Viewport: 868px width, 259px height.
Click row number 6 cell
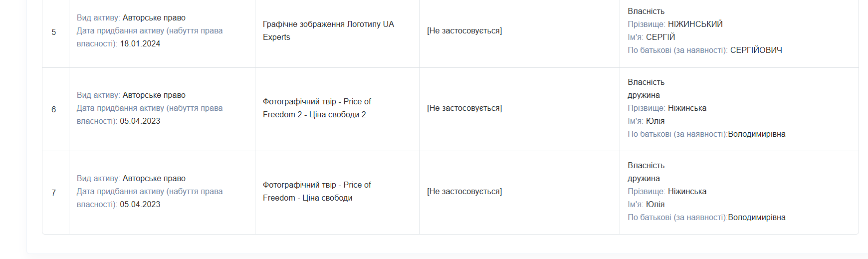coord(54,109)
